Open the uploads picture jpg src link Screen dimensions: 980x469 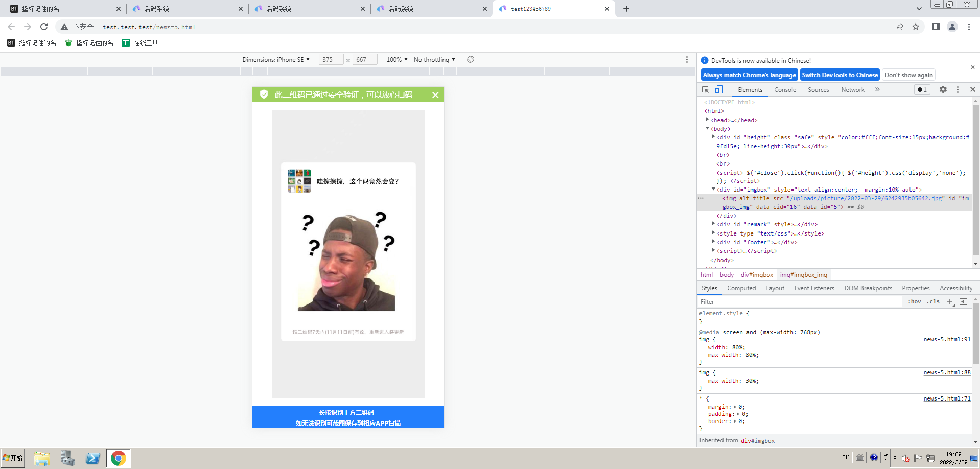(x=866, y=198)
